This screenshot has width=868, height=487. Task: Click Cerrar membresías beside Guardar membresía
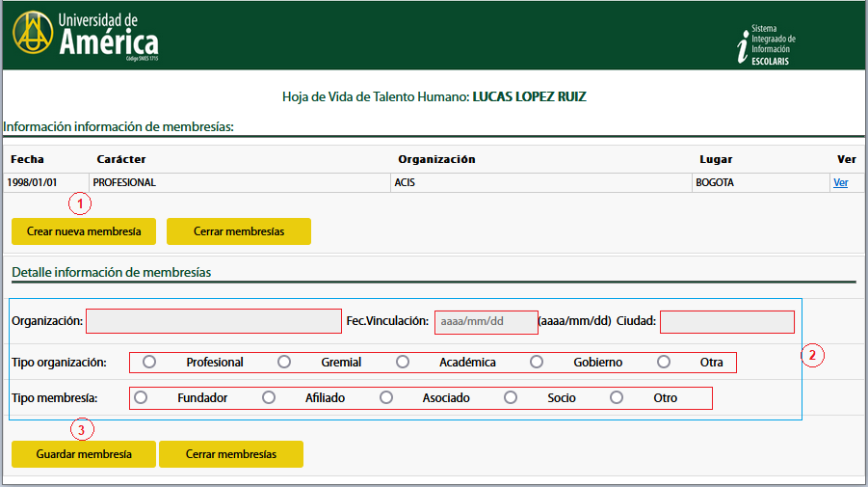click(231, 454)
